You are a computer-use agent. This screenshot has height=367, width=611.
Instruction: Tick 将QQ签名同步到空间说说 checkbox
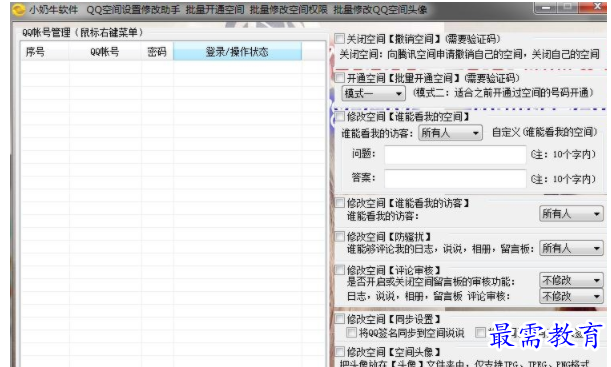[x=351, y=332]
